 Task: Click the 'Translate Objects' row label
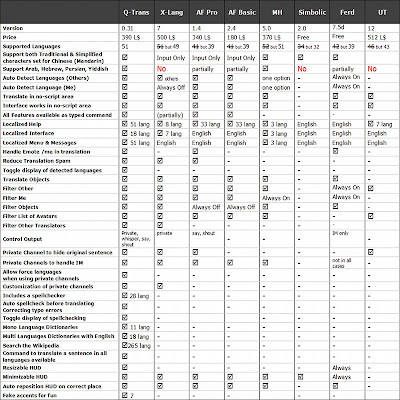click(x=26, y=179)
